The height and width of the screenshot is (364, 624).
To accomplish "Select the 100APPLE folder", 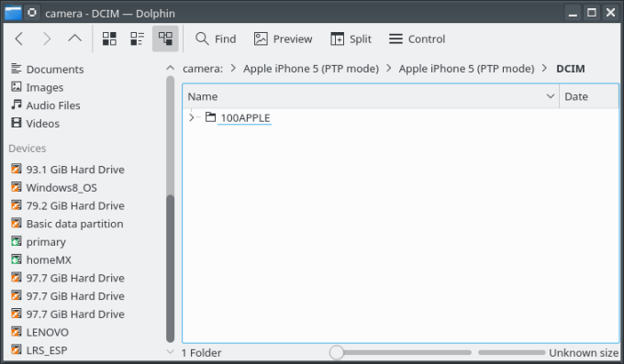I will pos(245,117).
